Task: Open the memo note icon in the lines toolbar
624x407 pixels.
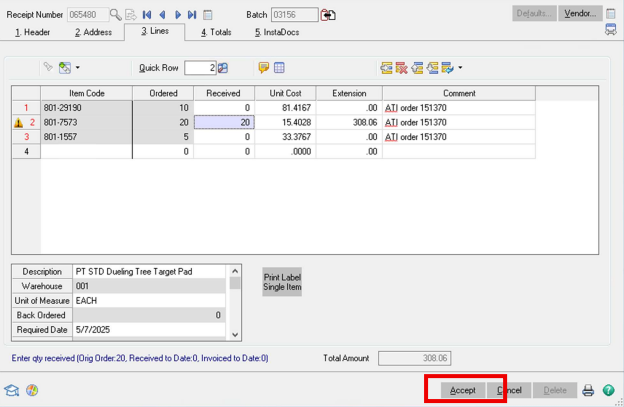Action: 264,68
